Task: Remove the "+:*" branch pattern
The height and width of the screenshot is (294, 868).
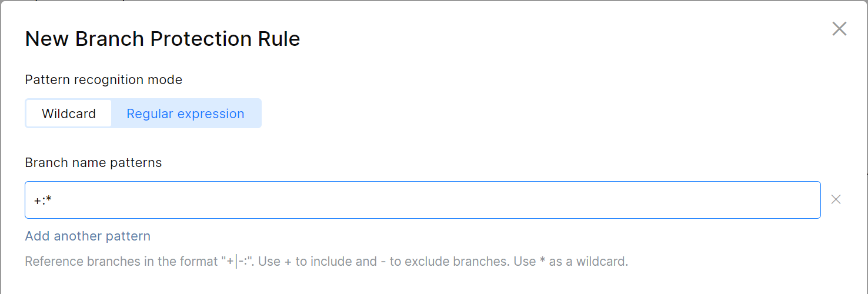Action: (836, 199)
